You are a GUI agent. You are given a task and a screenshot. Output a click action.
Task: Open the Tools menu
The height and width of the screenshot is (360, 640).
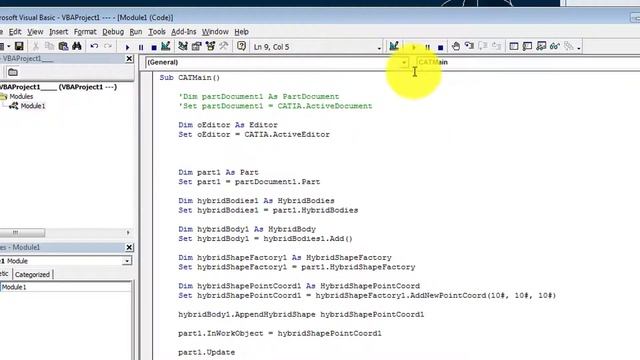click(157, 32)
